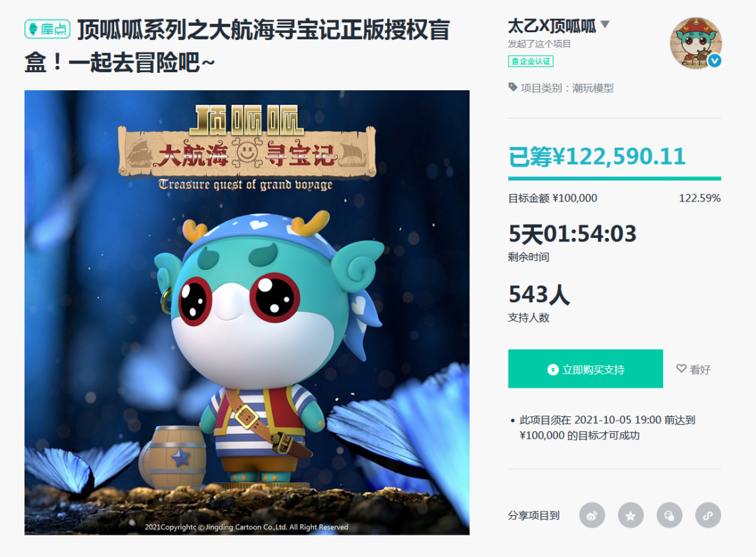Click the tag icon beside 项目类别
This screenshot has width=756, height=557.
512,87
